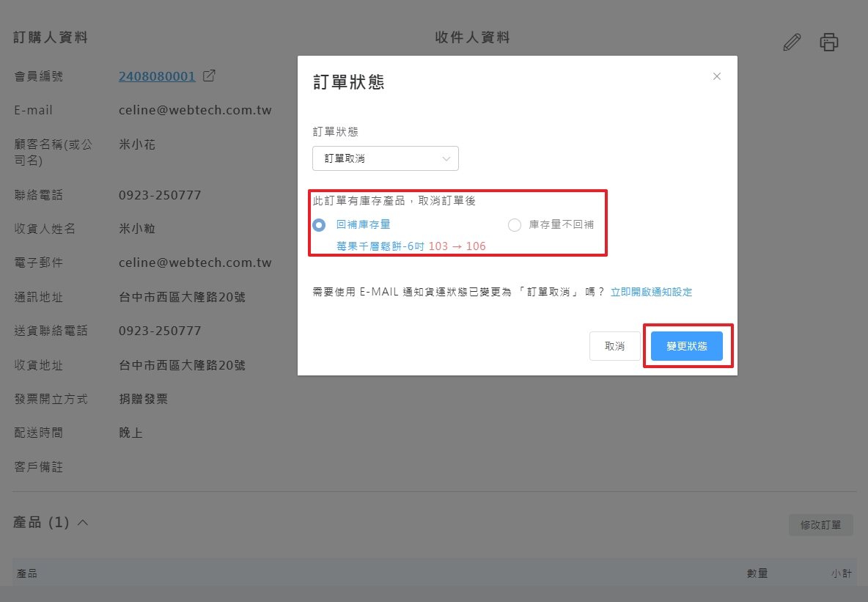
Task: Collapse the 產品 (1) section chevron
Action: point(83,523)
